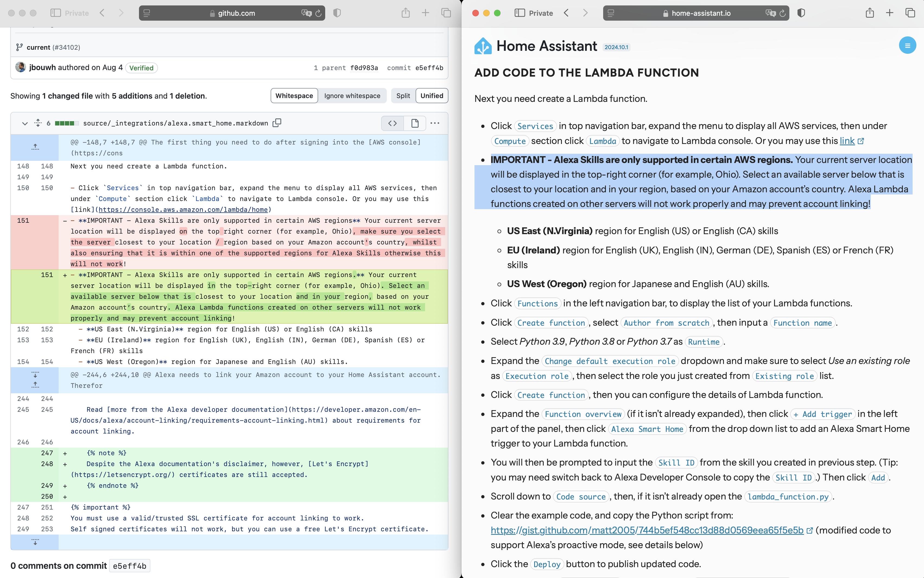The image size is (924, 578).
Task: Reload the github.com page
Action: 318,13
